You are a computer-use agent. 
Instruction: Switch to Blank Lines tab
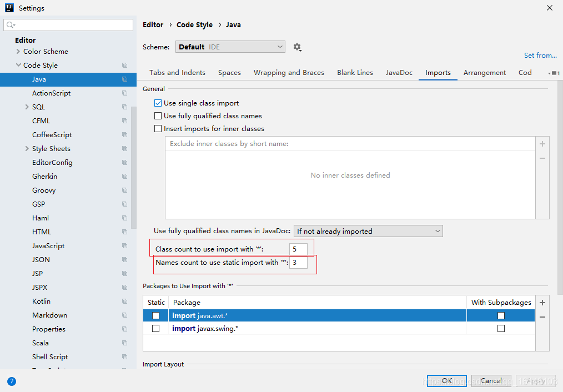coord(355,73)
